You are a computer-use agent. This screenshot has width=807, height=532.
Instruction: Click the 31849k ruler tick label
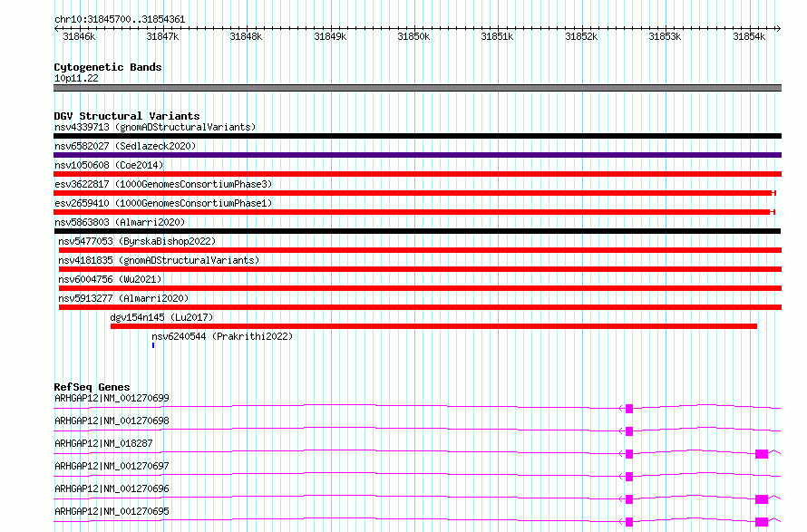tap(330, 37)
